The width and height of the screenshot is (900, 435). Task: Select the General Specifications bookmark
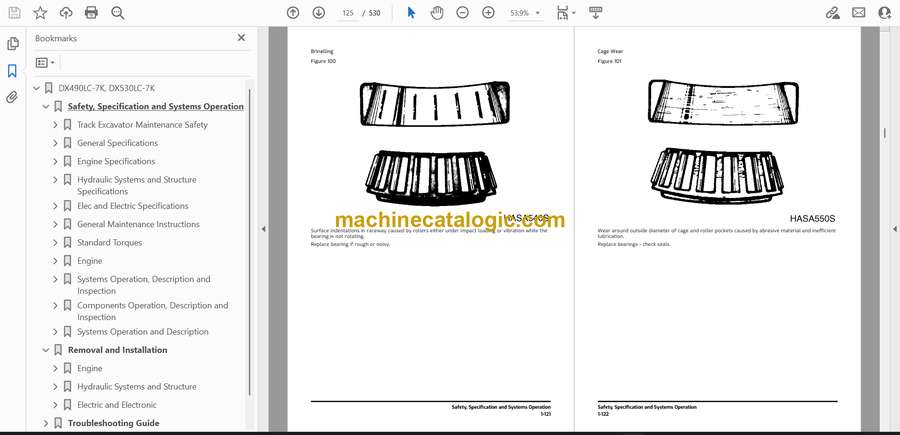(118, 143)
